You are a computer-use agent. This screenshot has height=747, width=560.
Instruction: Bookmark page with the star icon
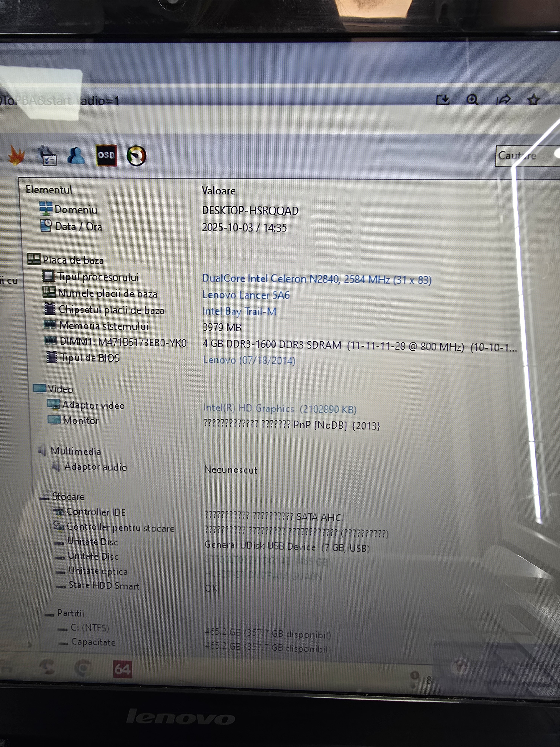[533, 100]
